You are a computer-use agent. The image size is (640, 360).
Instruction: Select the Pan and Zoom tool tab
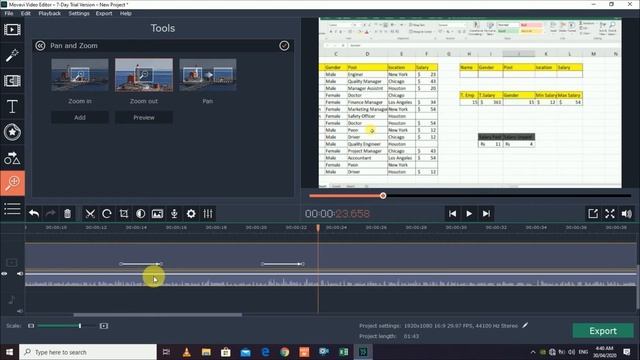click(x=12, y=183)
